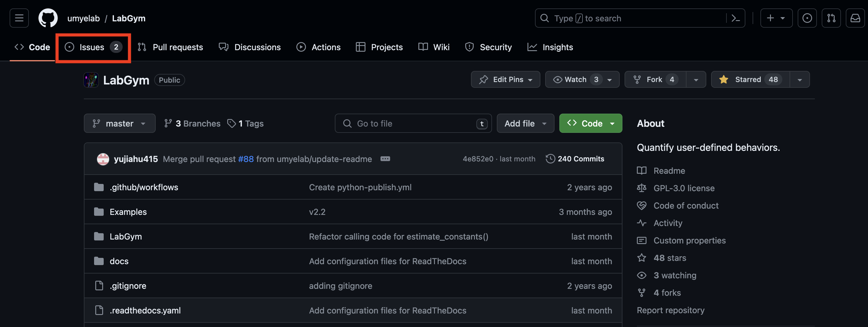Switch to the Discussions tab
This screenshot has height=327, width=868.
pyautogui.click(x=249, y=47)
